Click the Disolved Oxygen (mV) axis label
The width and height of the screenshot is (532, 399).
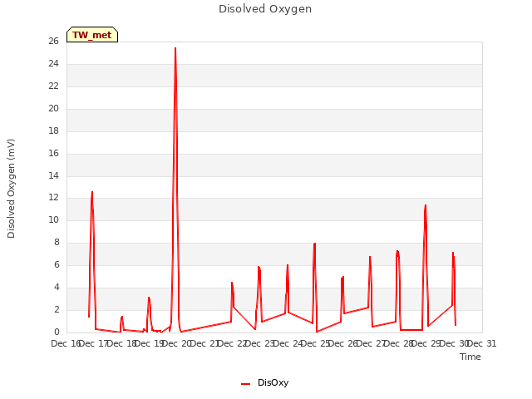tap(11, 189)
